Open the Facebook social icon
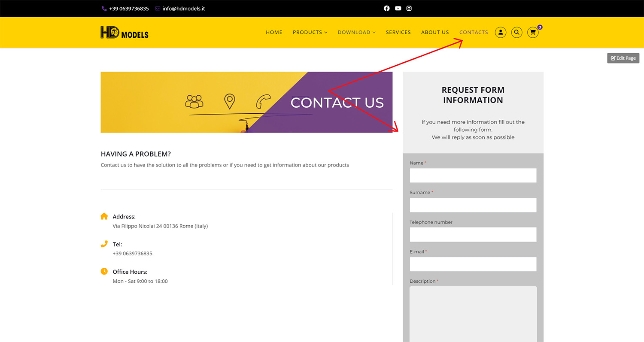This screenshot has height=342, width=644. tap(386, 8)
